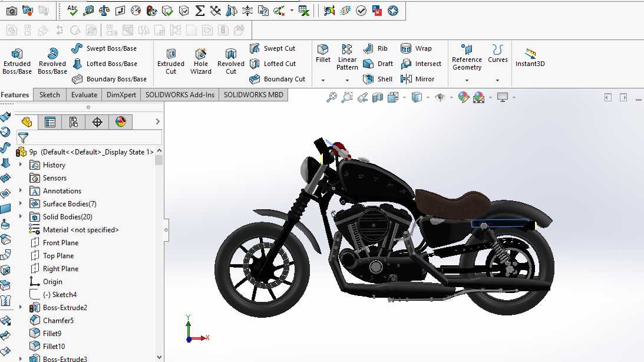Image resolution: width=644 pixels, height=362 pixels.
Task: Switch to the DimXpert tab
Action: [121, 95]
